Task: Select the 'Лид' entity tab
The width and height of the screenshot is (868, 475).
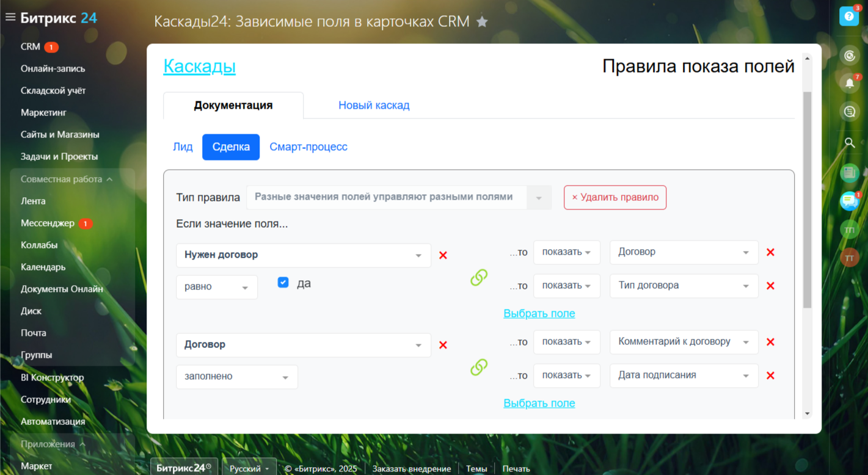Action: coord(183,147)
